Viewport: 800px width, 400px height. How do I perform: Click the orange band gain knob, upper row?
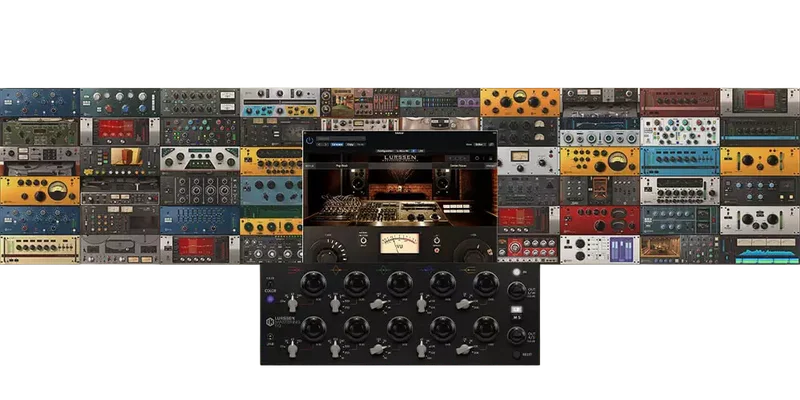point(357,283)
